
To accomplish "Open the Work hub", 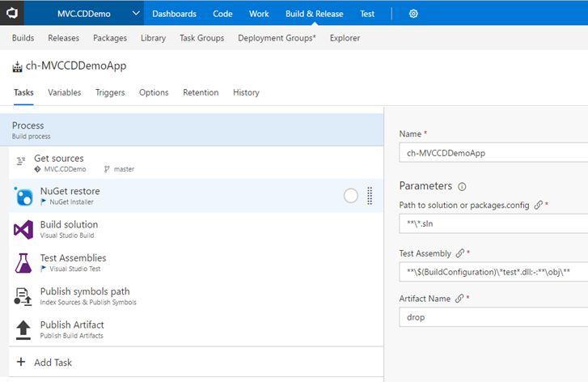I will 259,14.
